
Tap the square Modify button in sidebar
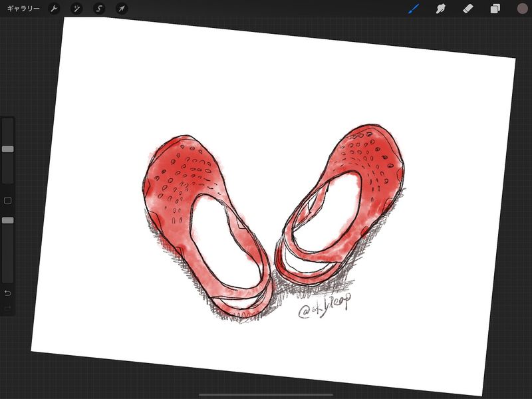tap(8, 200)
